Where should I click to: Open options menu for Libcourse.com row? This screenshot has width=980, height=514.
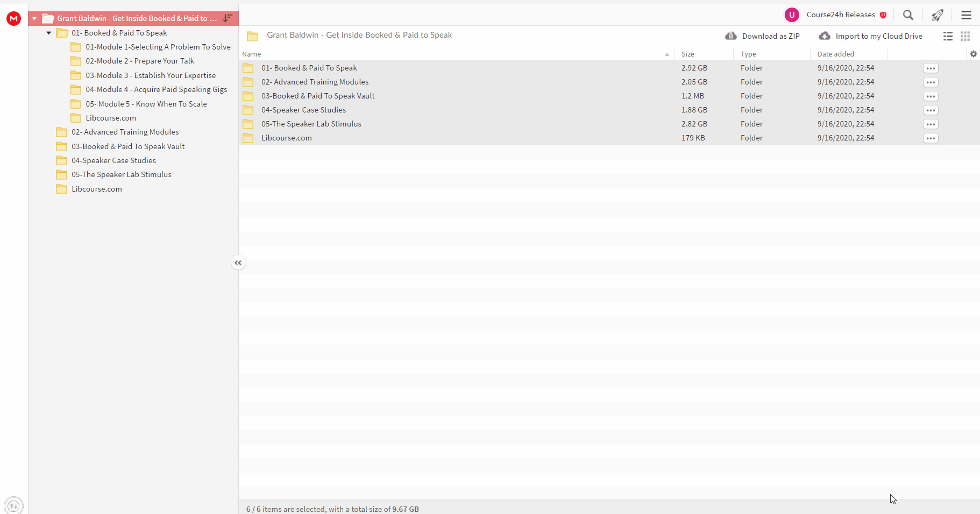(931, 138)
